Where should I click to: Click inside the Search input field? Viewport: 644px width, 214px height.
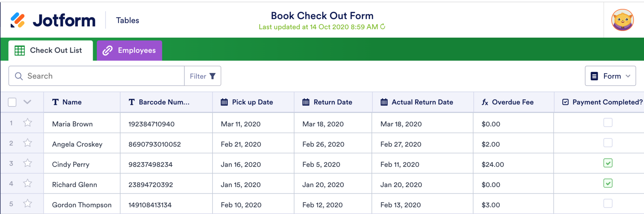(94, 76)
